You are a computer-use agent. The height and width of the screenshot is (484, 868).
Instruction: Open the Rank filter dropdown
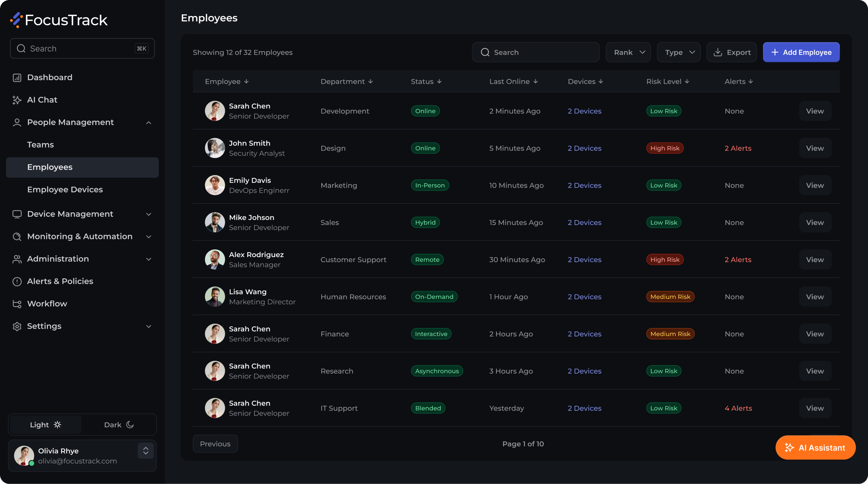pyautogui.click(x=628, y=52)
